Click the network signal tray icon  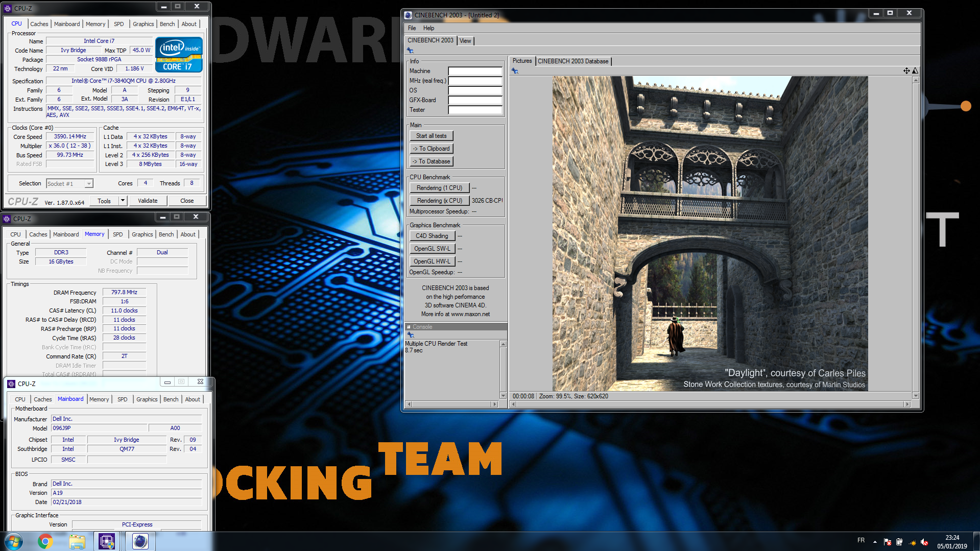(x=912, y=542)
